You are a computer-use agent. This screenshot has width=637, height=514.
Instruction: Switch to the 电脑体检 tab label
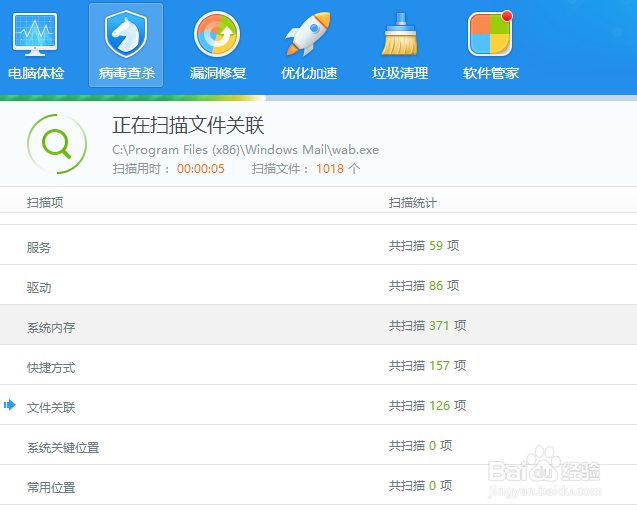coord(36,74)
